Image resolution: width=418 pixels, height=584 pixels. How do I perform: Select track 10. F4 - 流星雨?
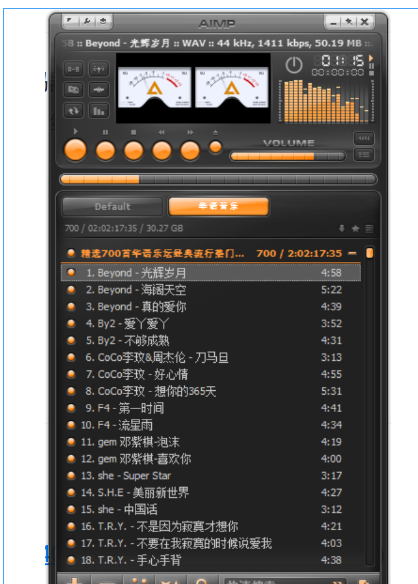coord(211,425)
